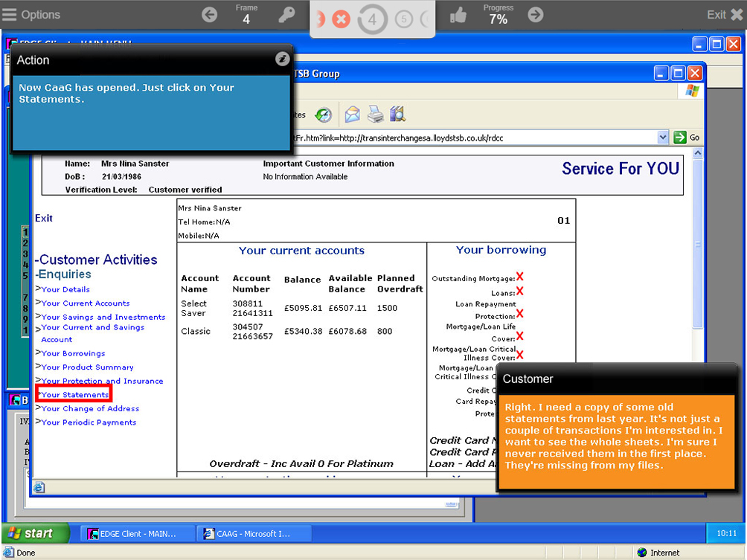Image resolution: width=747 pixels, height=560 pixels.
Task: Go to the previous frame arrow
Action: [210, 15]
